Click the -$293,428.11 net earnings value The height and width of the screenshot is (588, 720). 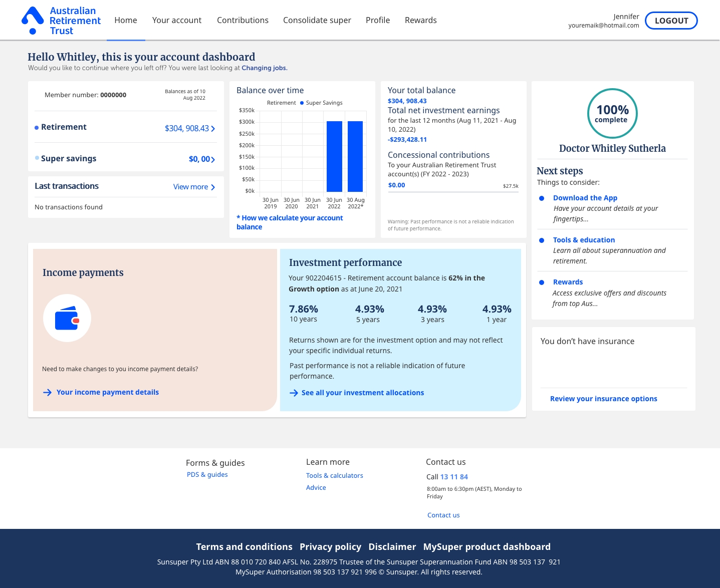coord(407,140)
